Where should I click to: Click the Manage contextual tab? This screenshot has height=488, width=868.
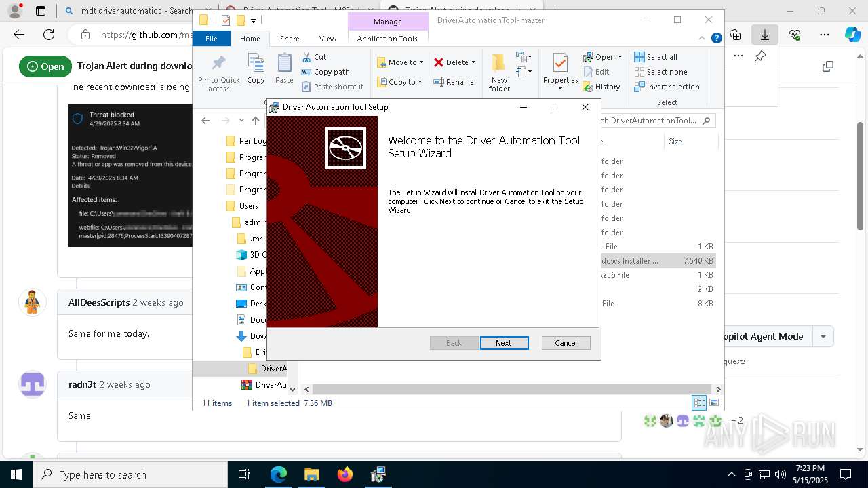[388, 22]
